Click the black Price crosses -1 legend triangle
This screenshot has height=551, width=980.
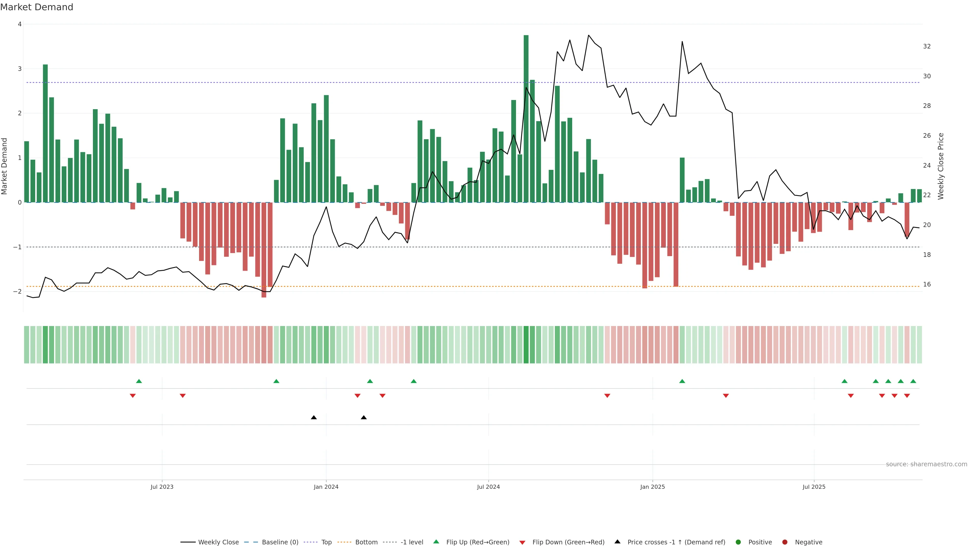[x=617, y=542]
